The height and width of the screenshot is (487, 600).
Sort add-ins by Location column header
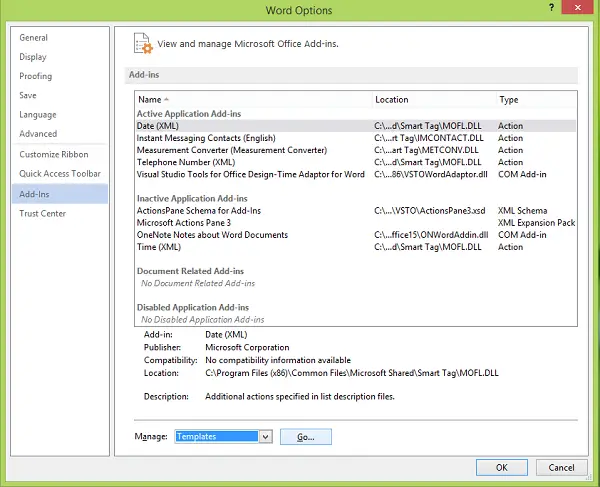click(434, 99)
